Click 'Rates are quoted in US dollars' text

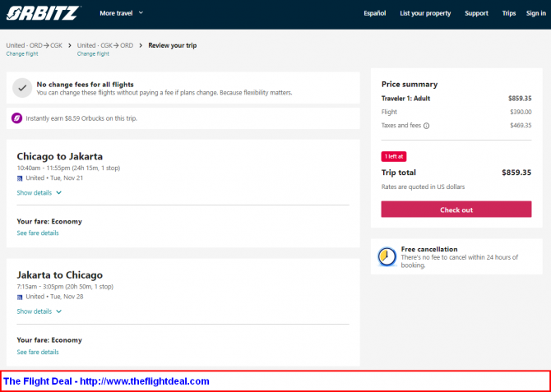pyautogui.click(x=423, y=187)
